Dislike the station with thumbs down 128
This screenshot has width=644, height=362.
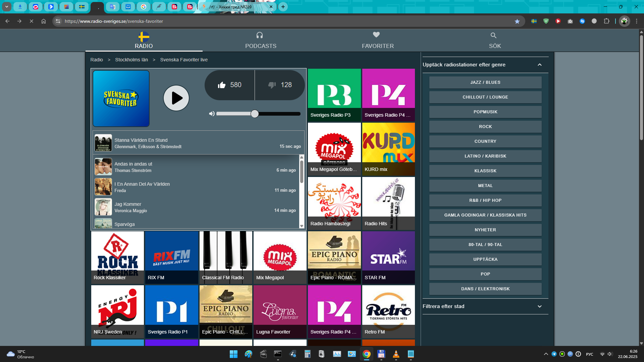click(x=280, y=85)
